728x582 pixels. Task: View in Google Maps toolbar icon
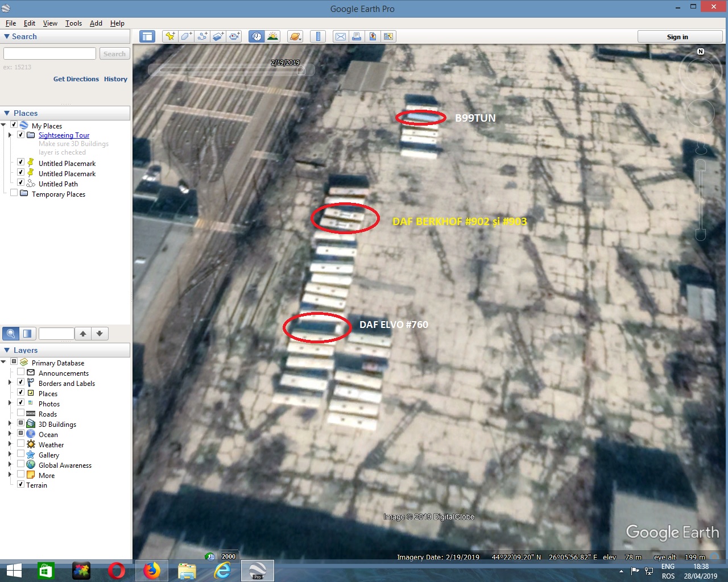coord(388,36)
